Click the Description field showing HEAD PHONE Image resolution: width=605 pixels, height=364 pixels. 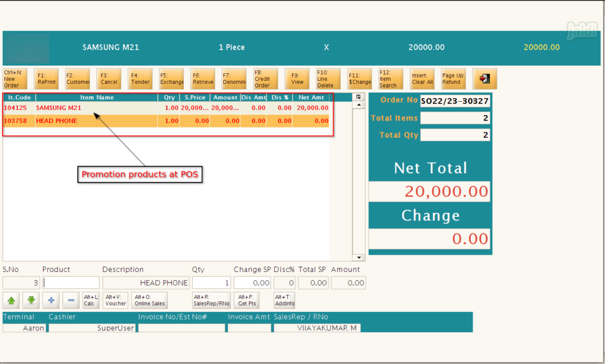[146, 283]
